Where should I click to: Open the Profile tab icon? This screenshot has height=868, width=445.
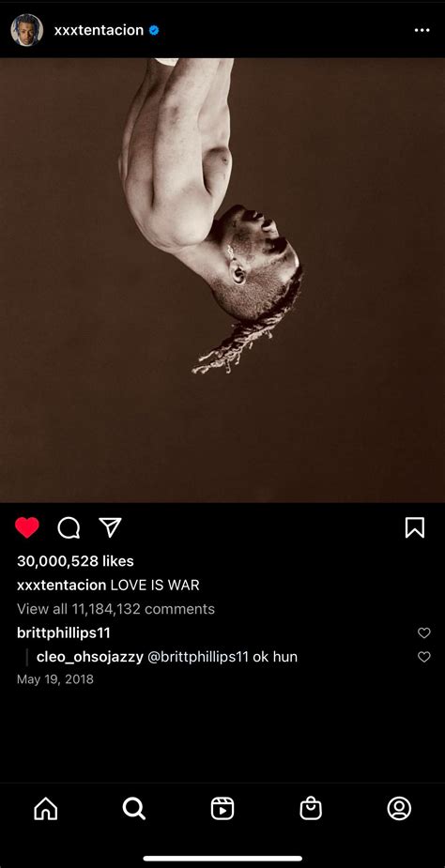click(x=399, y=808)
